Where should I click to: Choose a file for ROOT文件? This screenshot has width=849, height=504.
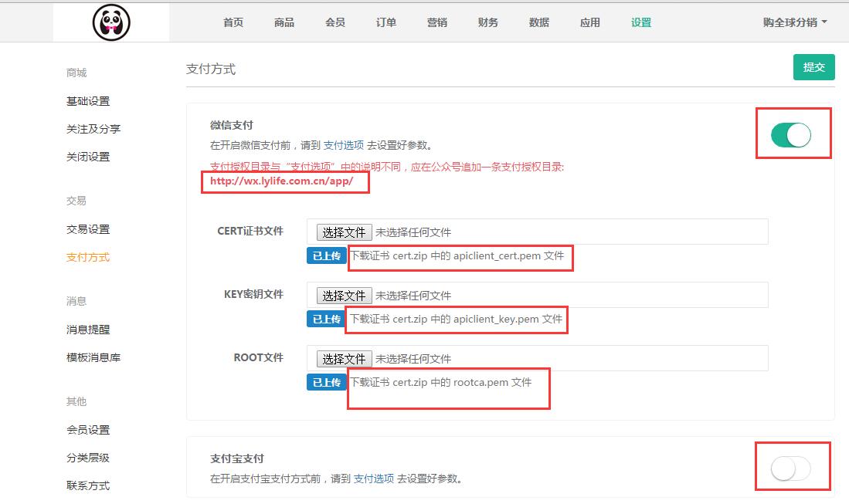tap(345, 359)
